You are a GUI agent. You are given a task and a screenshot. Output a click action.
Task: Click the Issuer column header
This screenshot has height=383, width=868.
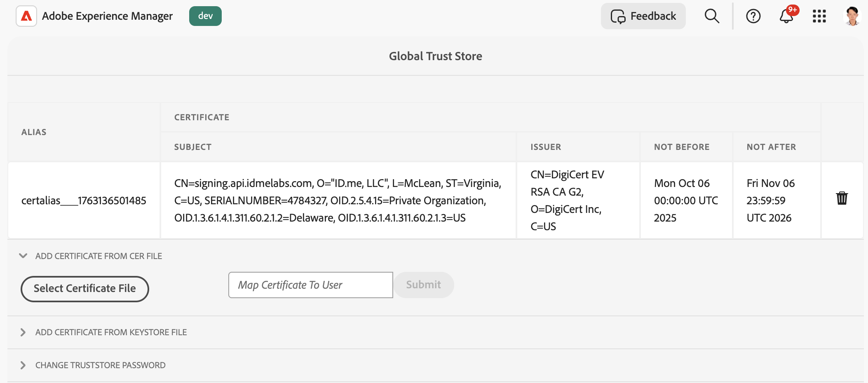pos(545,147)
